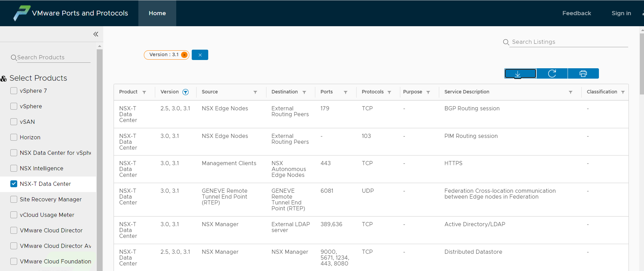Remove the Version 3.1 filter chip
Image resolution: width=644 pixels, height=271 pixels.
pyautogui.click(x=184, y=55)
